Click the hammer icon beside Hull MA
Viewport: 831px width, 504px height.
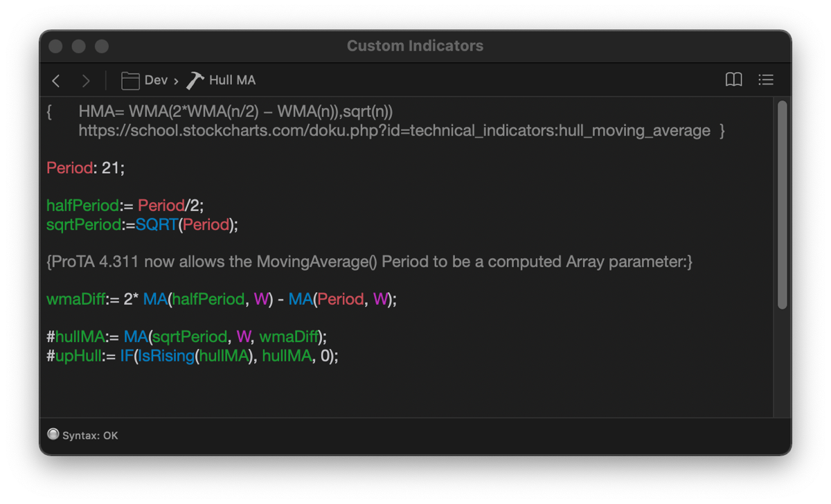[x=195, y=80]
